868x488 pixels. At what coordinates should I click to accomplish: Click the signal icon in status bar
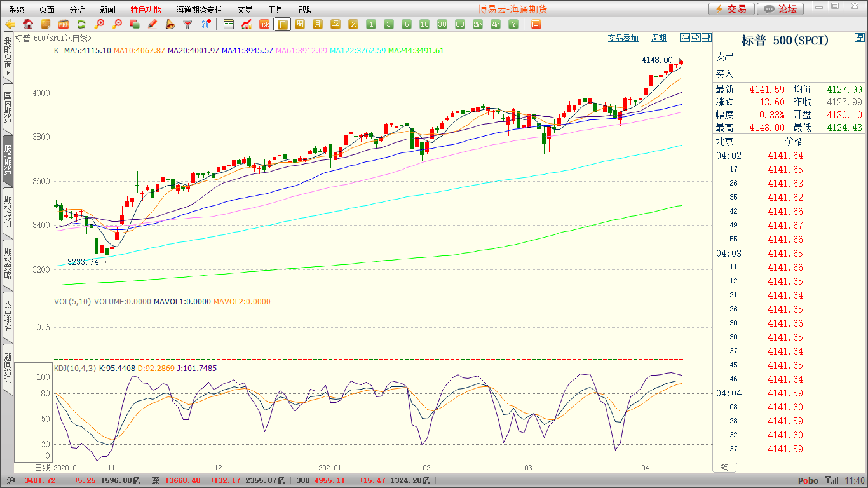tap(831, 480)
